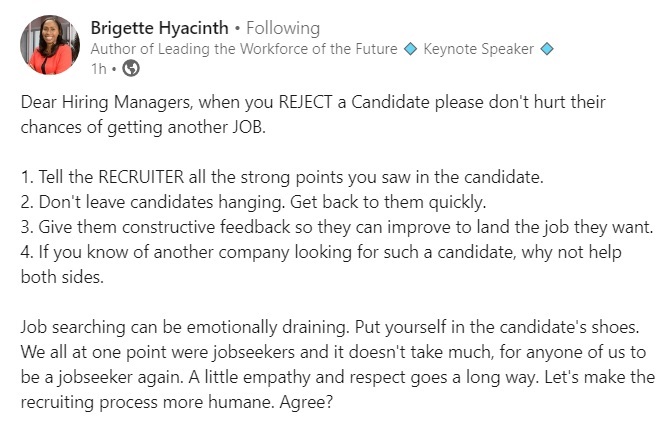Click the "1h" post timestamp
Image resolution: width=672 pixels, height=432 pixels.
click(98, 68)
